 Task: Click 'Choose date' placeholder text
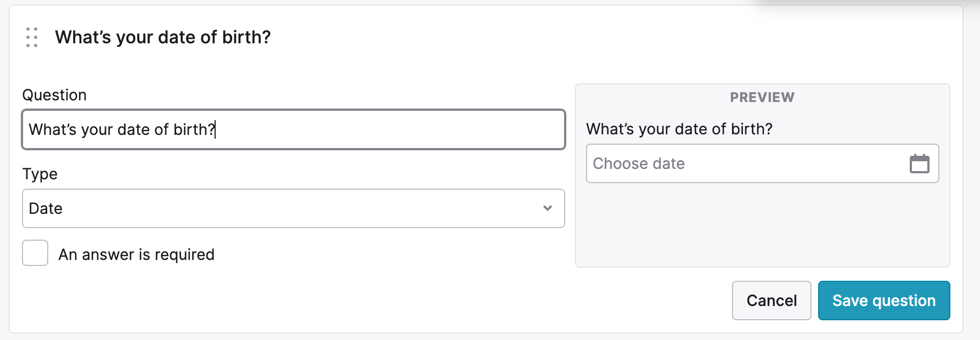click(x=639, y=163)
